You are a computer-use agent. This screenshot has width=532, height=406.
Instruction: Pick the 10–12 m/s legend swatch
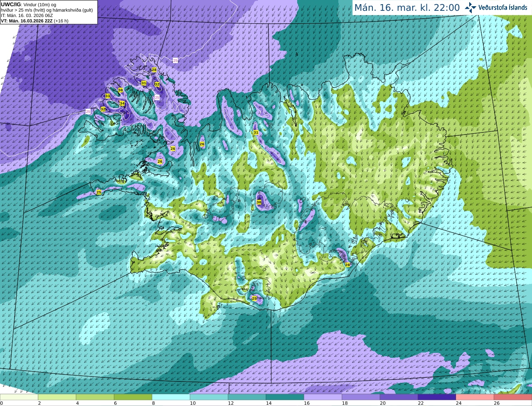click(209, 397)
